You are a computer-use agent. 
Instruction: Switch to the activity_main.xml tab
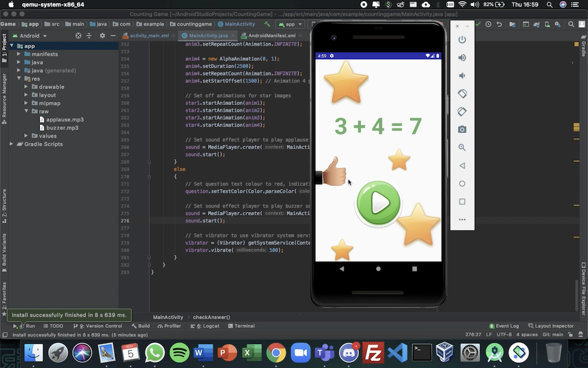[149, 36]
